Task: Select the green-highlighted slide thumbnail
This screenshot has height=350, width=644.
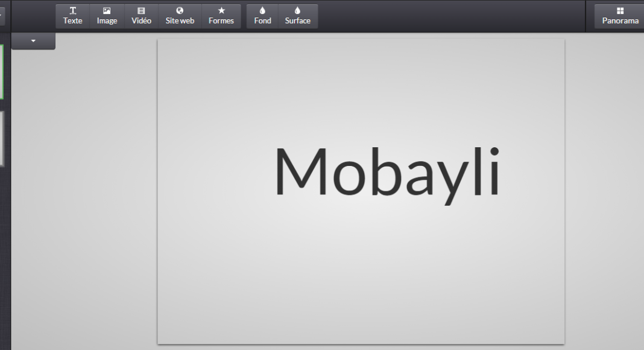Action: click(2, 72)
